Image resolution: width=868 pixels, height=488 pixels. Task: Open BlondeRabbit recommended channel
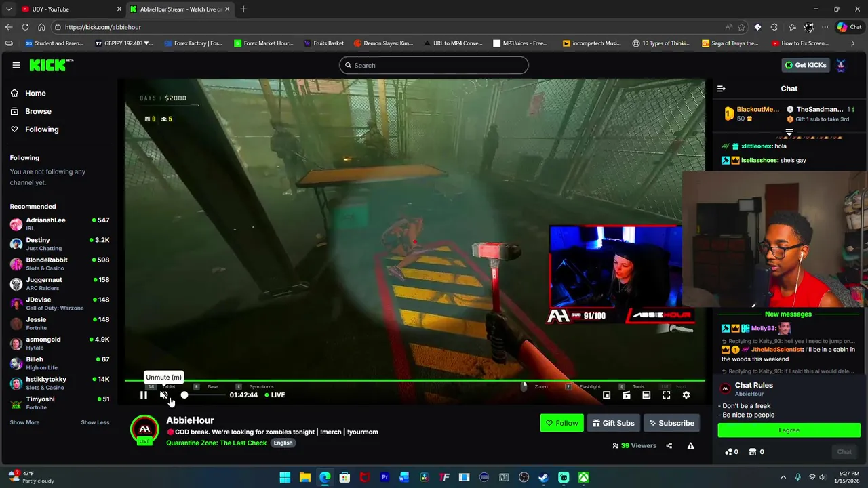(x=60, y=264)
